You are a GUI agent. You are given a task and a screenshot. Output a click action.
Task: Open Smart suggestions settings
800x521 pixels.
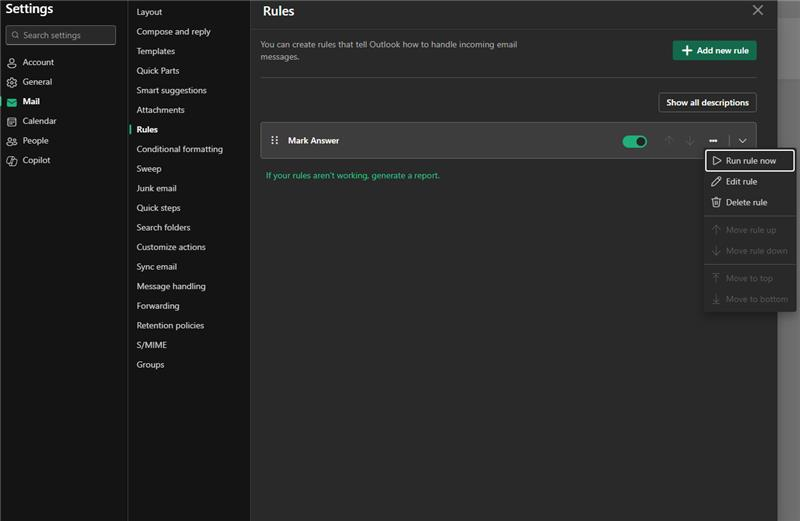point(171,91)
